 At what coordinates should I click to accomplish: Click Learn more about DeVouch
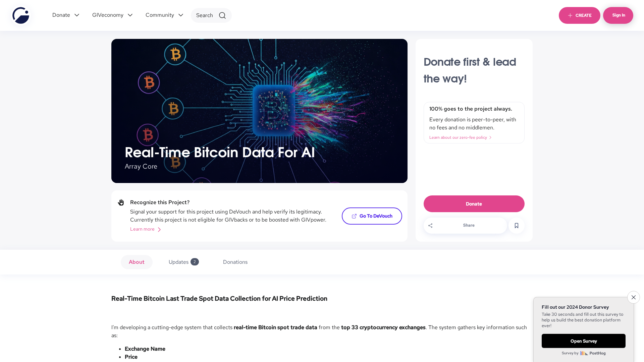[146, 229]
